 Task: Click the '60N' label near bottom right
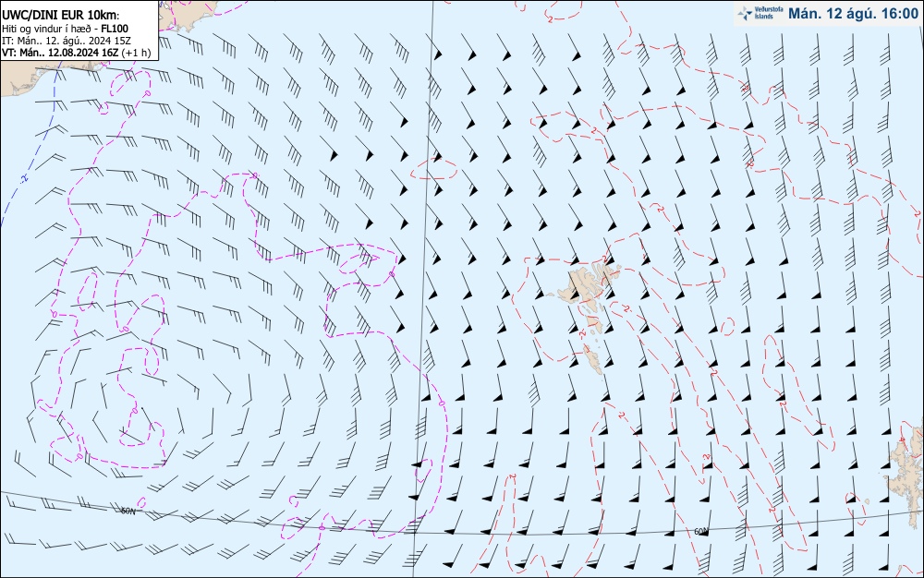tap(700, 532)
